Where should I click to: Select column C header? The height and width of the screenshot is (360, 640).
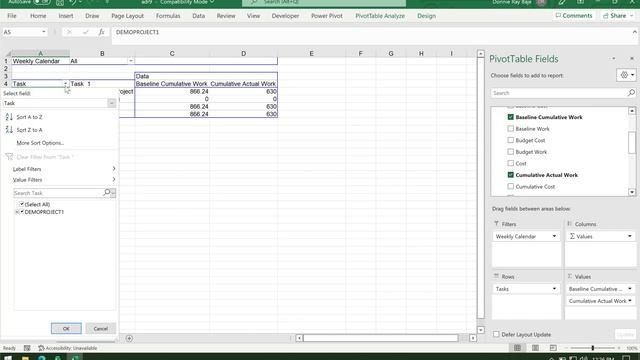[172, 53]
